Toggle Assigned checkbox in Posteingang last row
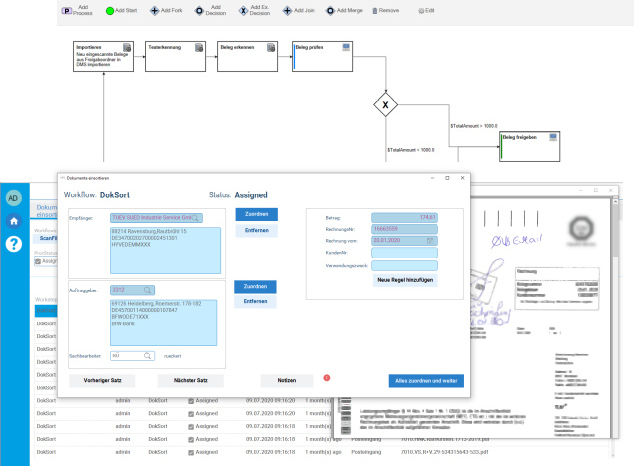Viewport: 634px width, 466px height. coord(191,452)
